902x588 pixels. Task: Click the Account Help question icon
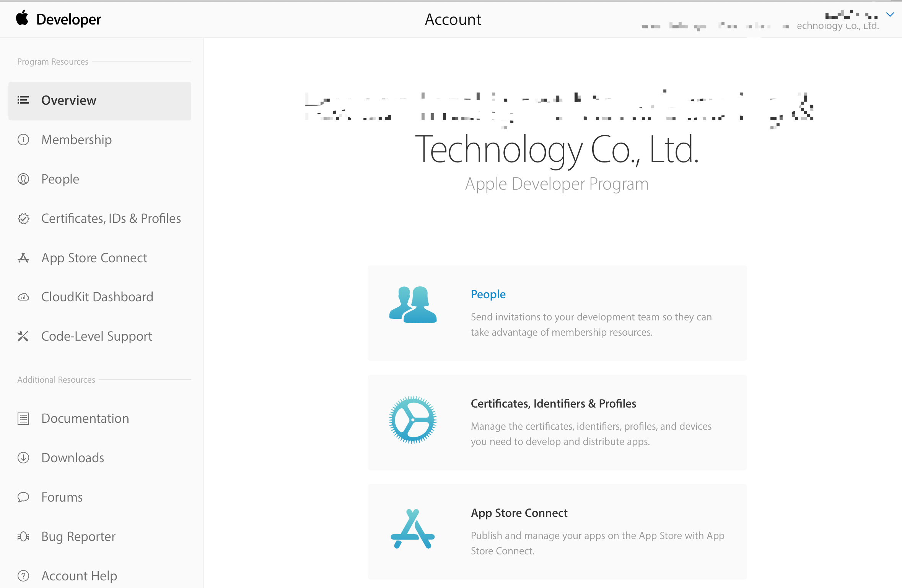23,576
